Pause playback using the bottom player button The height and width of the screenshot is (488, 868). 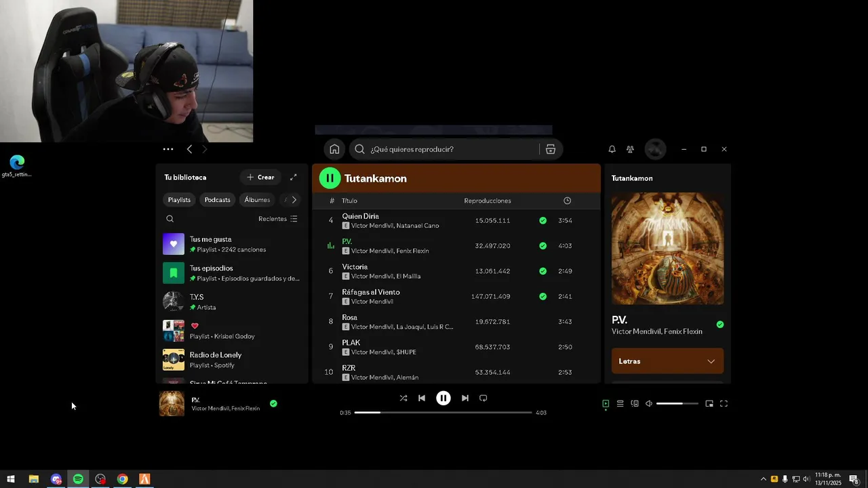443,398
